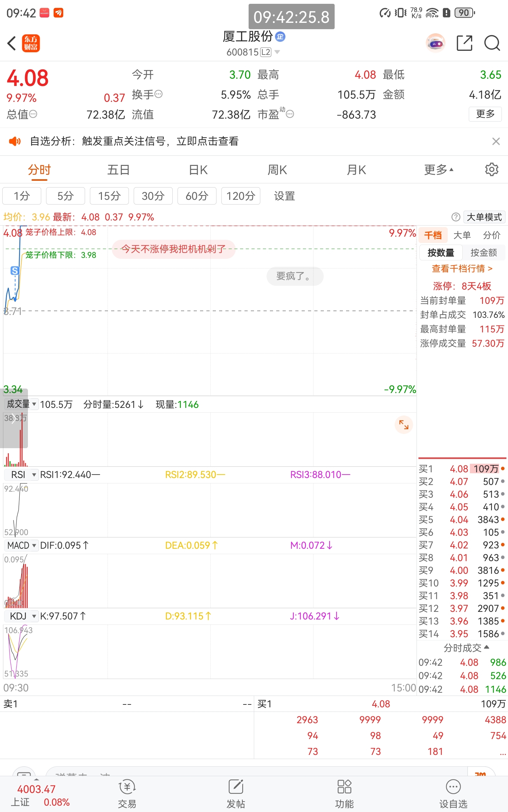Switch to the 分时 tab
This screenshot has width=508, height=812.
coord(39,170)
